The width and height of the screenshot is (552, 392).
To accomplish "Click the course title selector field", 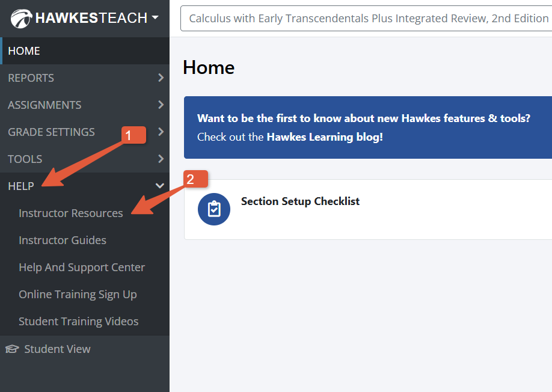I will pyautogui.click(x=368, y=19).
